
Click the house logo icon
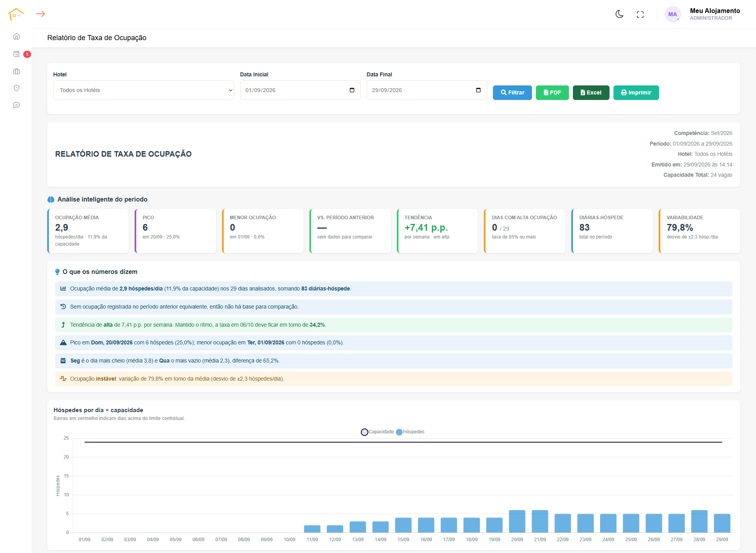(x=16, y=14)
